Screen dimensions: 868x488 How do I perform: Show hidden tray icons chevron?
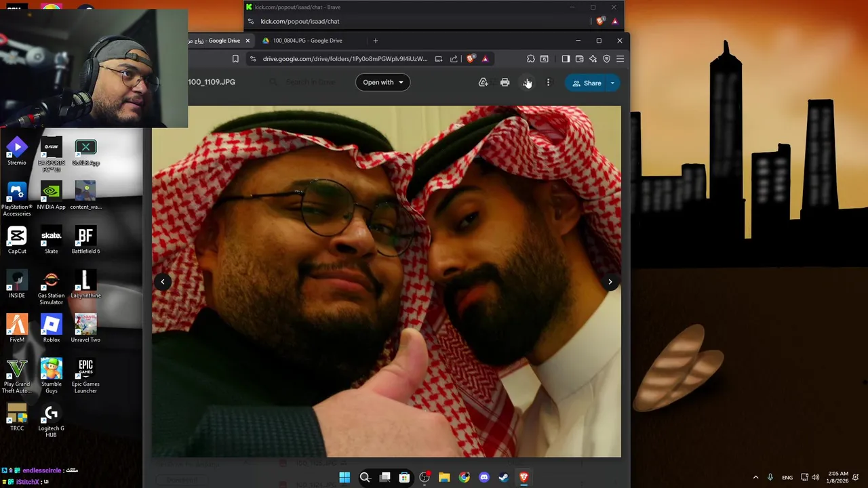click(x=755, y=477)
